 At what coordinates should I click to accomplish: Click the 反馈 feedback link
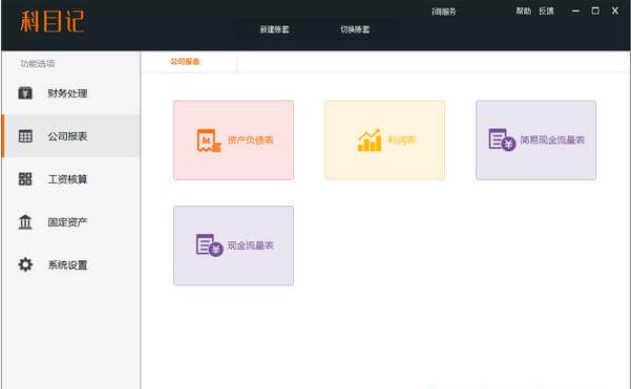(546, 11)
